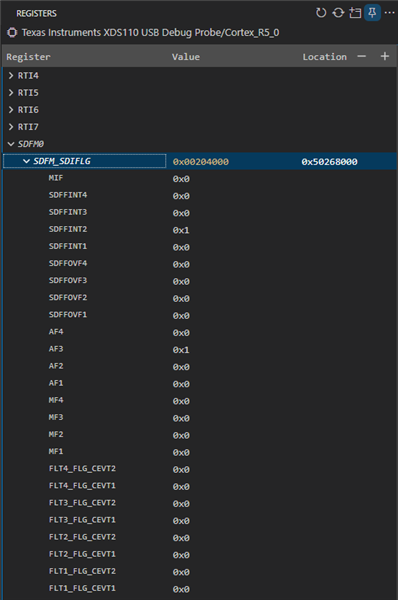Click the SDFM_SDIFLG value 0x00204000
The width and height of the screenshot is (398, 600).
coord(201,162)
